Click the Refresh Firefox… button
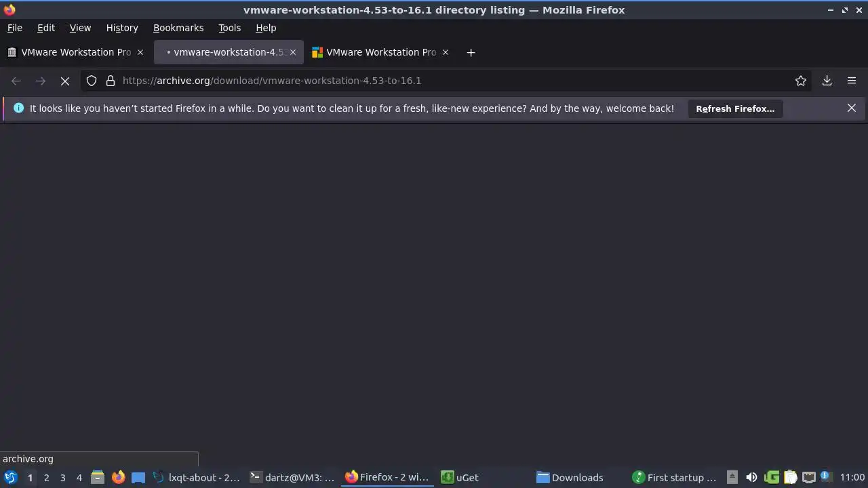Image resolution: width=868 pixels, height=488 pixels. (x=735, y=108)
